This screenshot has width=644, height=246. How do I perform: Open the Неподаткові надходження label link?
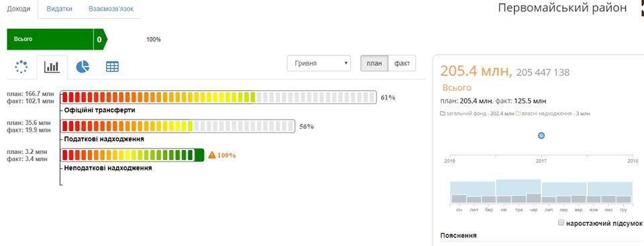tap(108, 168)
